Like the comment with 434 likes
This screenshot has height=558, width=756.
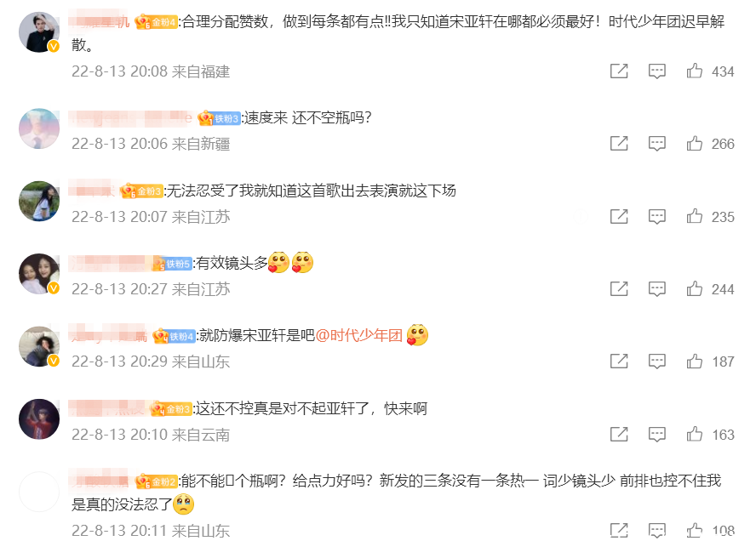[695, 71]
